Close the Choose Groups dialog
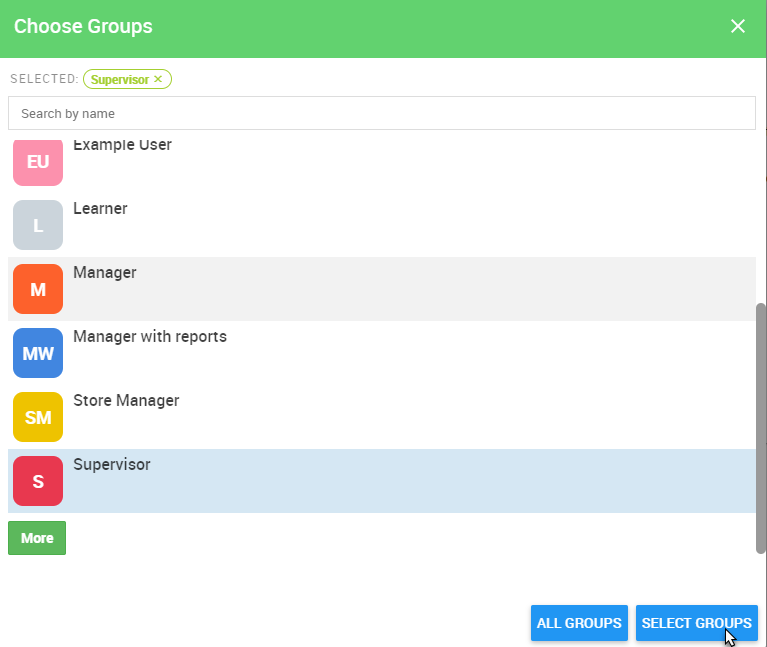 click(x=738, y=26)
